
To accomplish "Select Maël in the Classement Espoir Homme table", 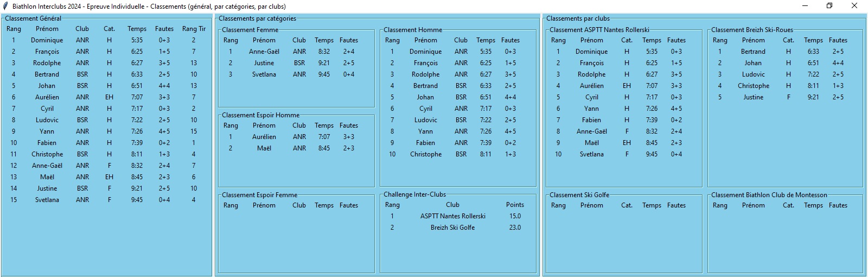I will pos(264,148).
